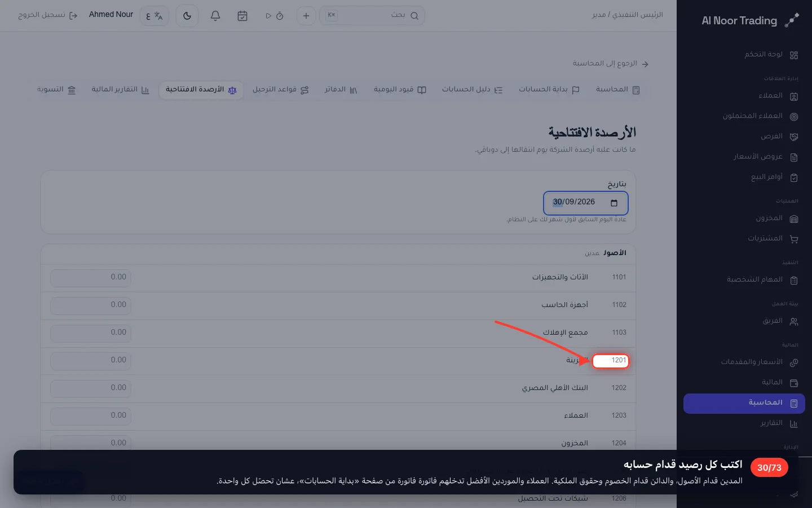Viewport: 812px width, 508px height.
Task: Switch to قيود اليومية tab
Action: point(400,90)
